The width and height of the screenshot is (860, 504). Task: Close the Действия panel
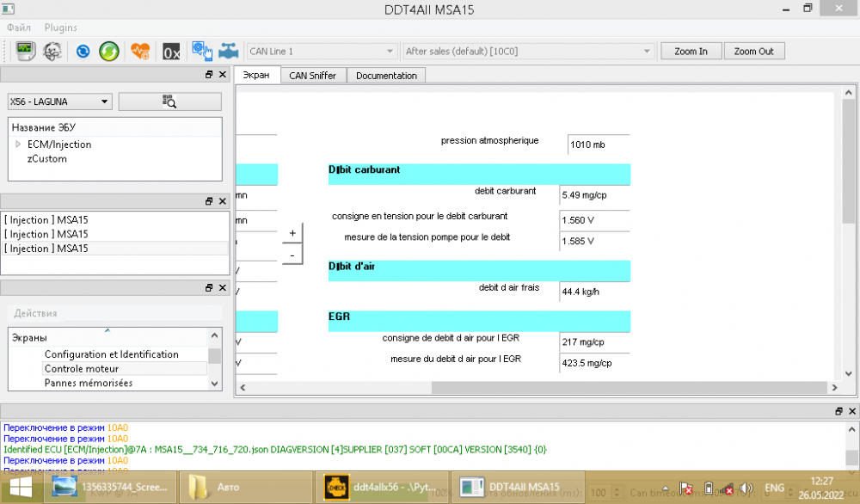coord(222,288)
